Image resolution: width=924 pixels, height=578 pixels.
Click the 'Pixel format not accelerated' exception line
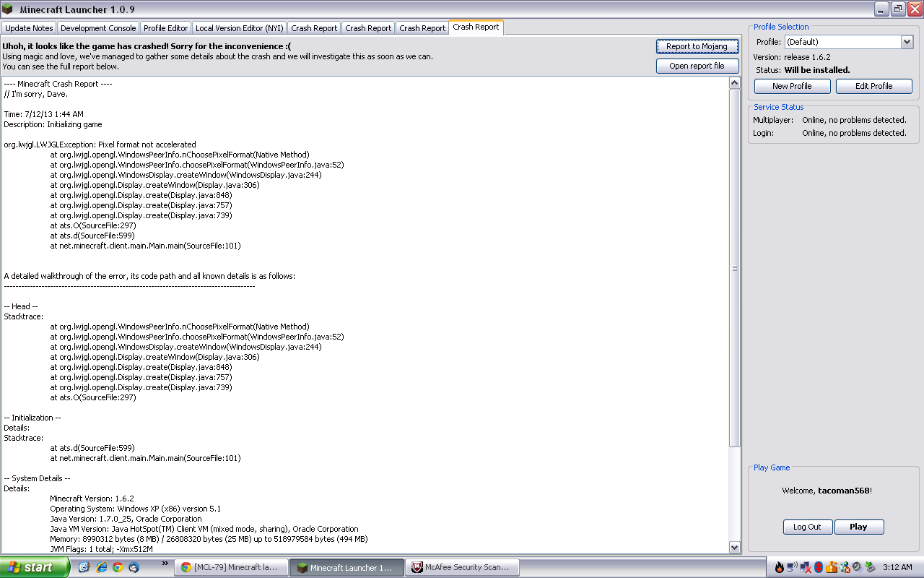click(x=100, y=144)
